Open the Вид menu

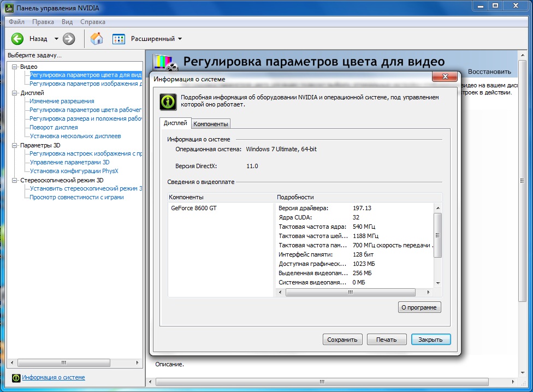[67, 22]
